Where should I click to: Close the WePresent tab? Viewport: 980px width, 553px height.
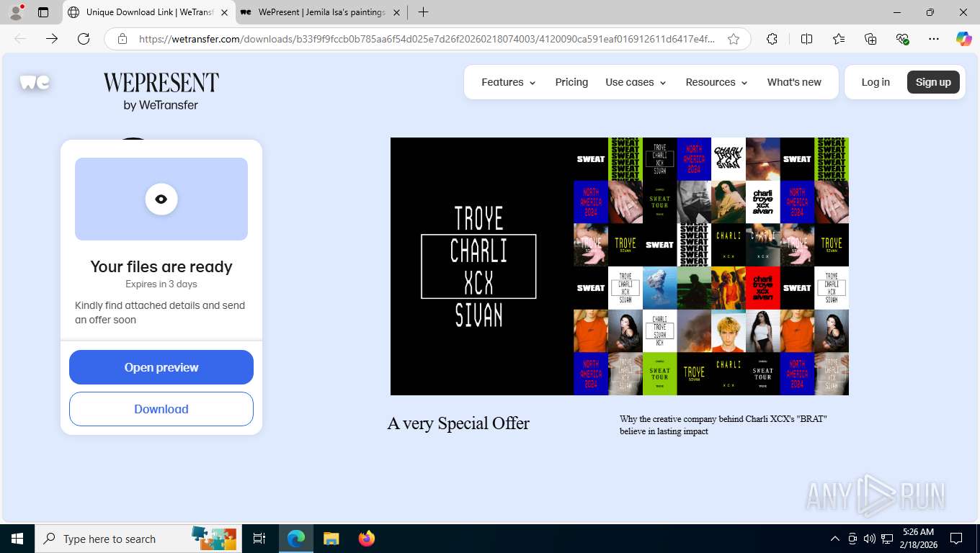click(396, 12)
